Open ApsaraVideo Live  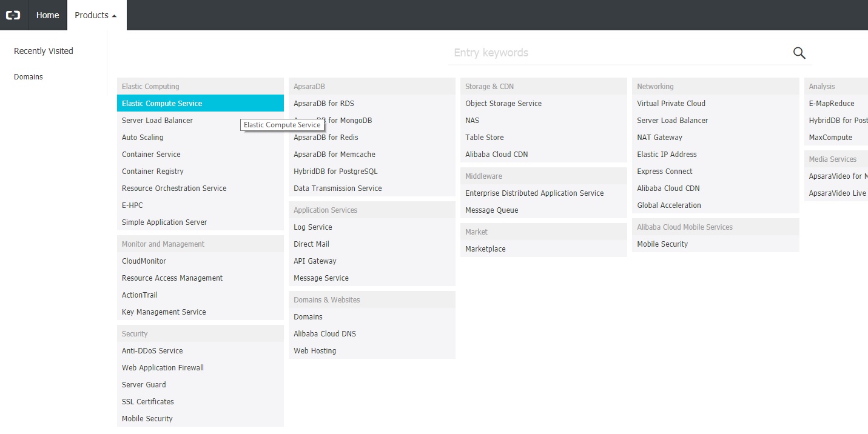coord(836,193)
